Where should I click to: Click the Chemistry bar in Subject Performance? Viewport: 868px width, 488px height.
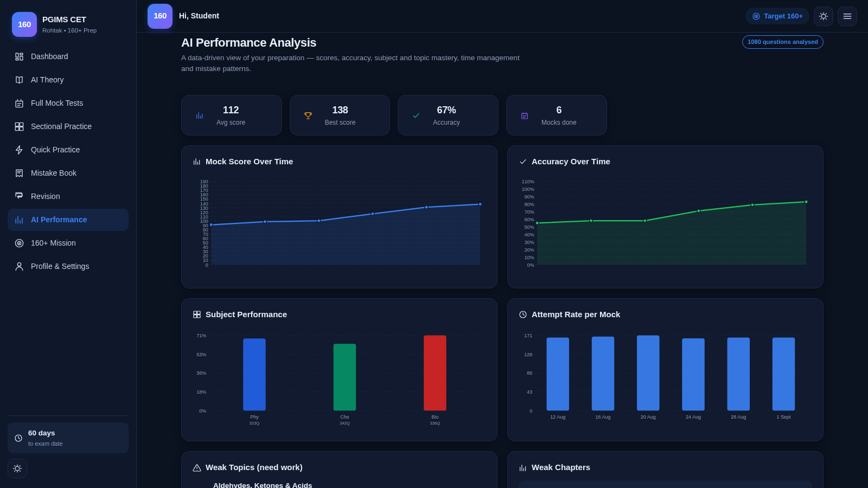pos(344,377)
